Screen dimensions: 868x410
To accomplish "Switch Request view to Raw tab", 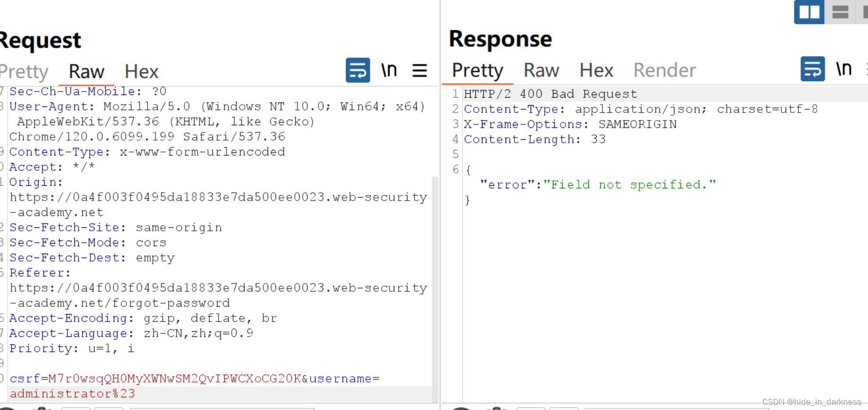I will (x=86, y=71).
